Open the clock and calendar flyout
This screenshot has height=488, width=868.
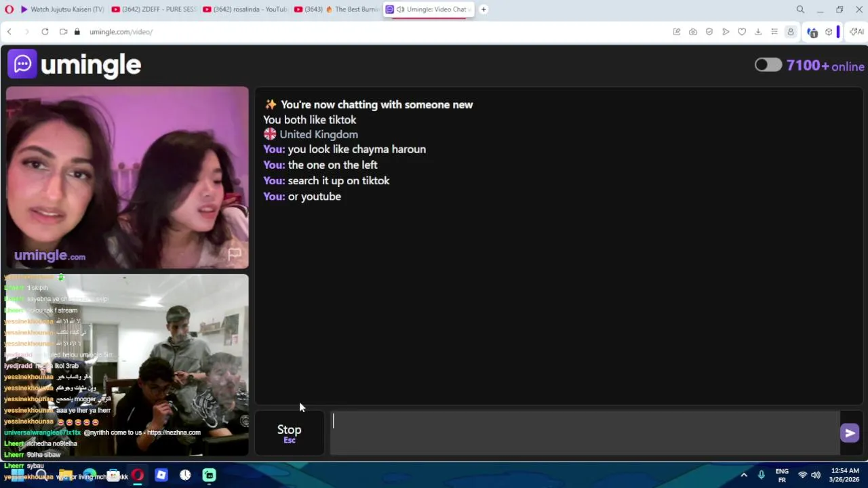[x=844, y=475]
